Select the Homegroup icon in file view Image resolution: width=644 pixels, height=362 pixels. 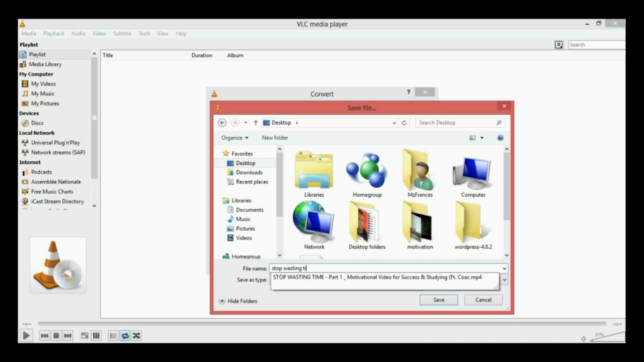coord(367,174)
